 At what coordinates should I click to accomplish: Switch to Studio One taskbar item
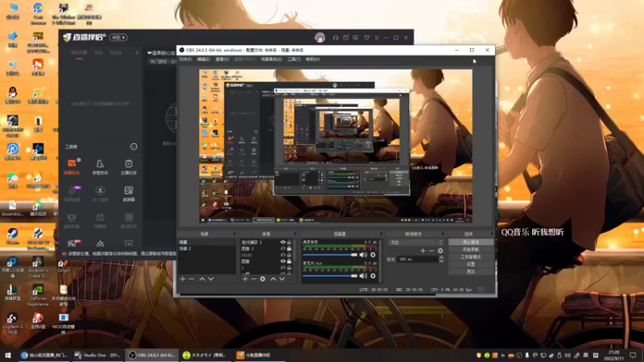click(97, 355)
